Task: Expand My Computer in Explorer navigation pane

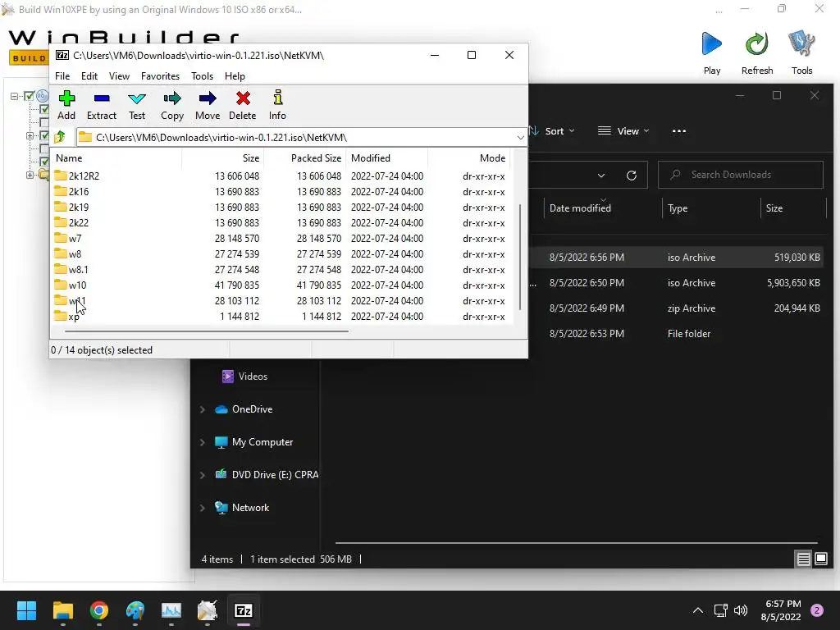Action: (203, 442)
